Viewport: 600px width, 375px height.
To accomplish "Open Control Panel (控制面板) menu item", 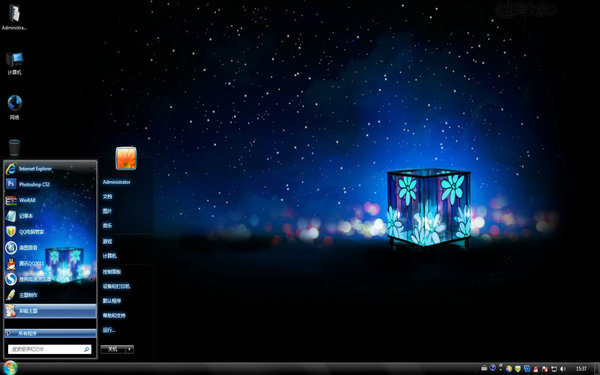I will coord(112,272).
